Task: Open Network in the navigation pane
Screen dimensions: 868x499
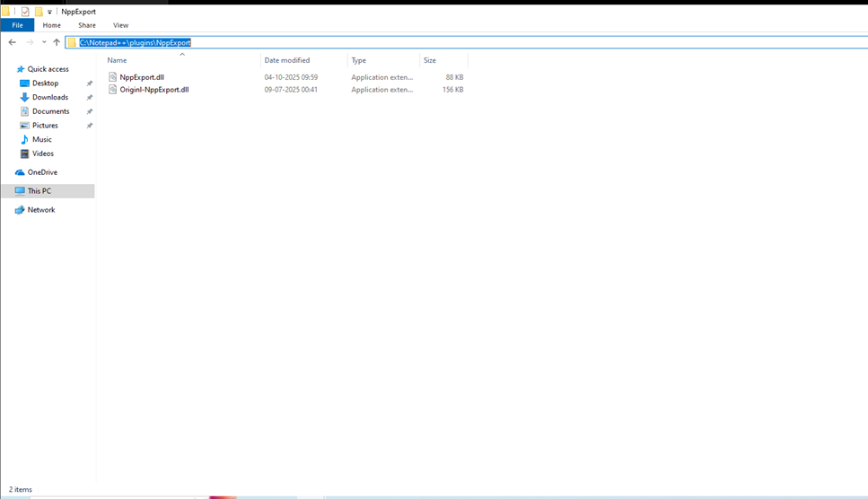Action: point(40,210)
